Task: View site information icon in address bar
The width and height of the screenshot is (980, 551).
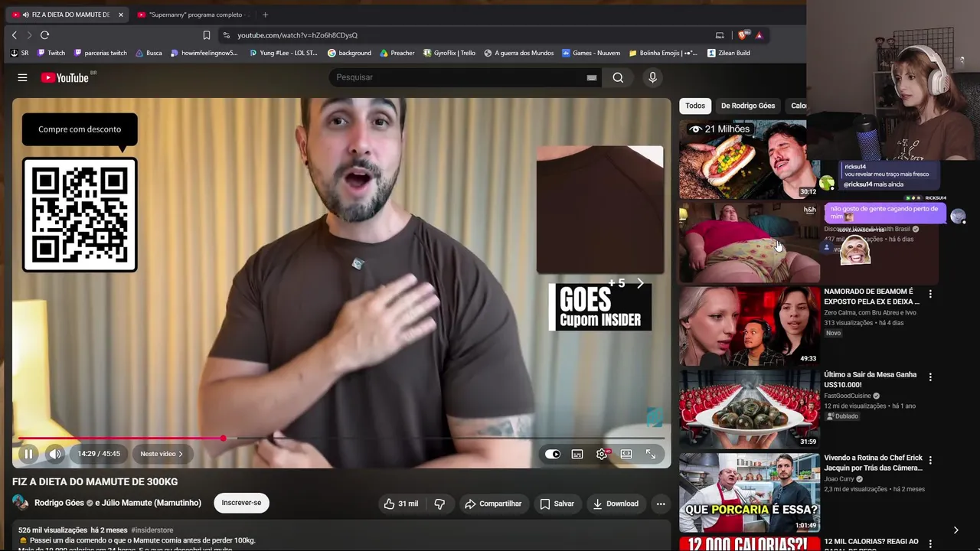Action: click(x=226, y=35)
